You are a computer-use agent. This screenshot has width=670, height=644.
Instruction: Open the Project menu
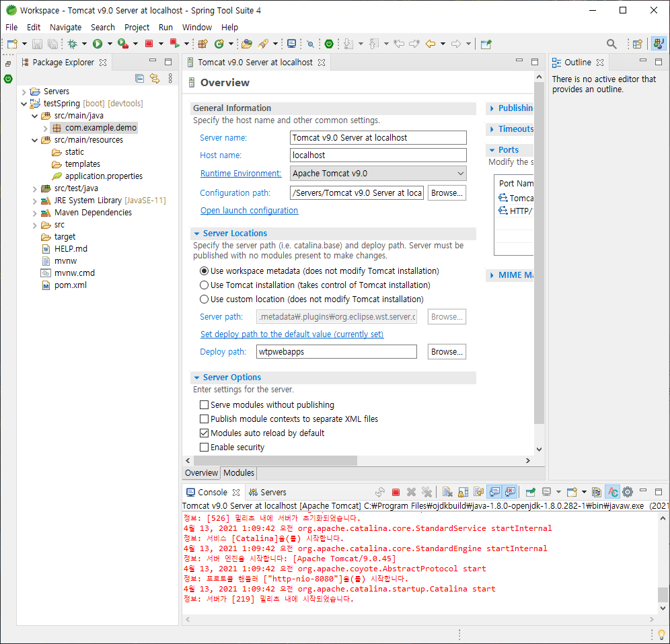pyautogui.click(x=137, y=28)
